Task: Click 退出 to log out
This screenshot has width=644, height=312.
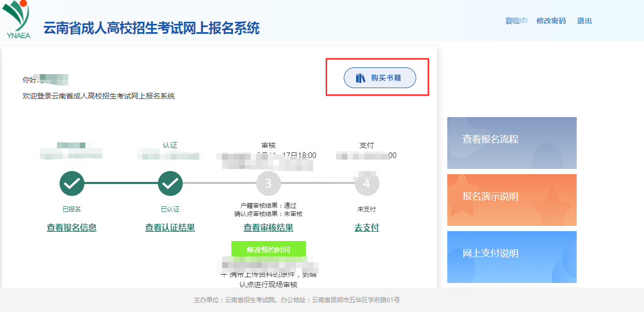Action: (x=583, y=21)
